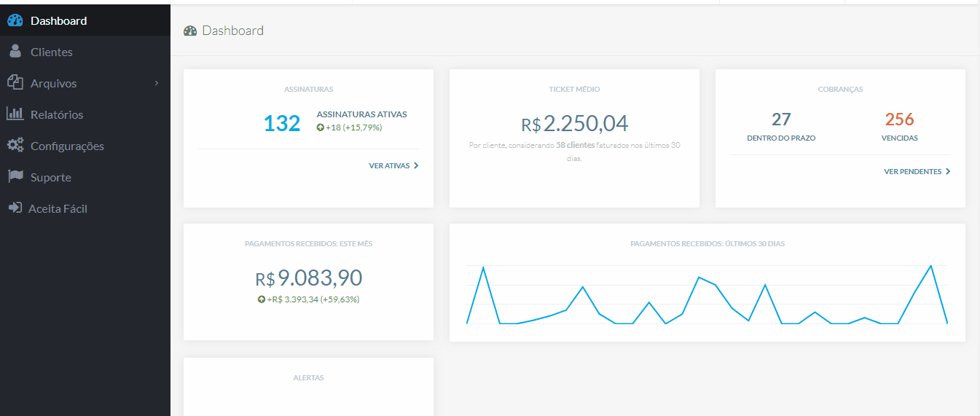
Task: Expand the Arquivos submenu chevron
Action: coord(157,83)
